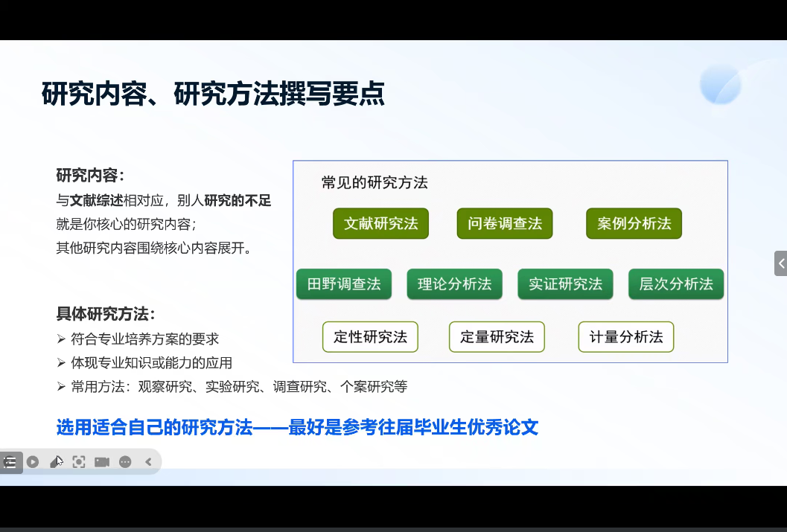Click the 定量研究法 outlined box
The image size is (787, 532).
coord(497,337)
